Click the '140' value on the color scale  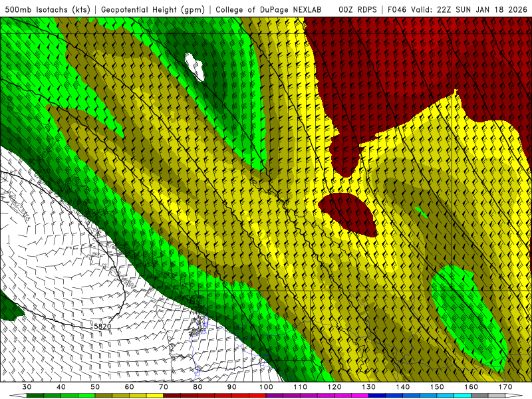(x=403, y=387)
